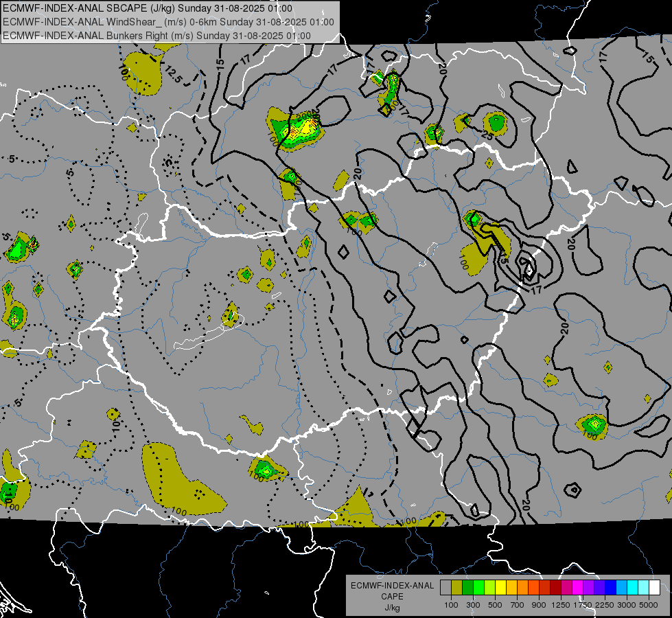Select the olive swatch after the 100 mark
672x618 pixels.
click(x=457, y=587)
